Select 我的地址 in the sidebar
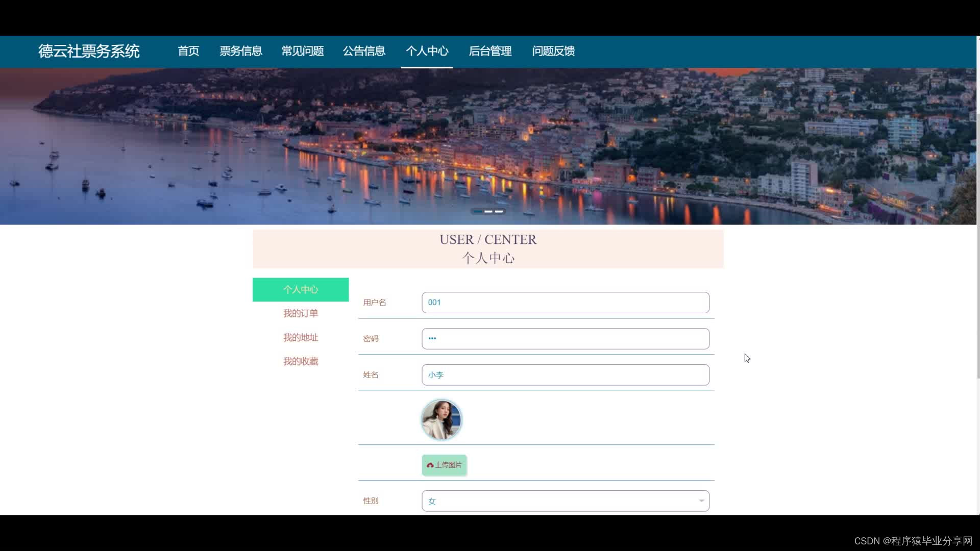 (x=301, y=338)
